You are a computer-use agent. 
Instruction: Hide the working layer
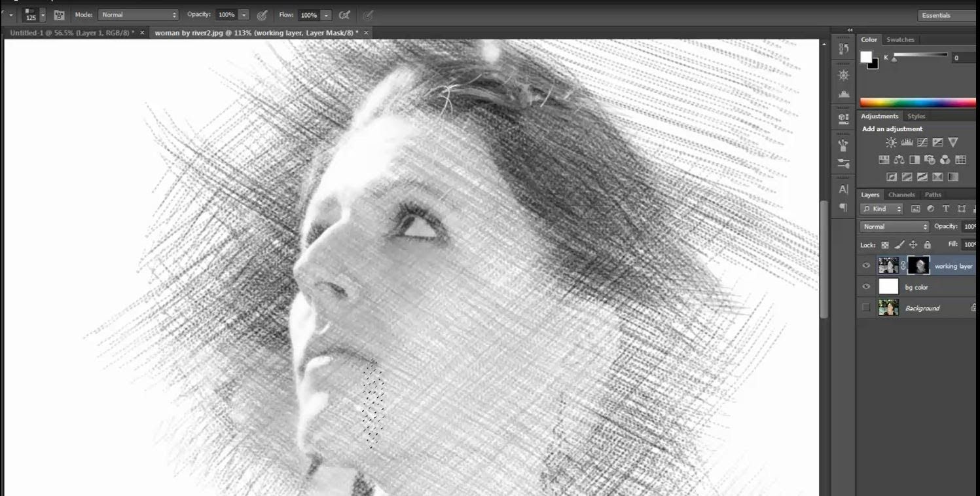[x=865, y=265]
